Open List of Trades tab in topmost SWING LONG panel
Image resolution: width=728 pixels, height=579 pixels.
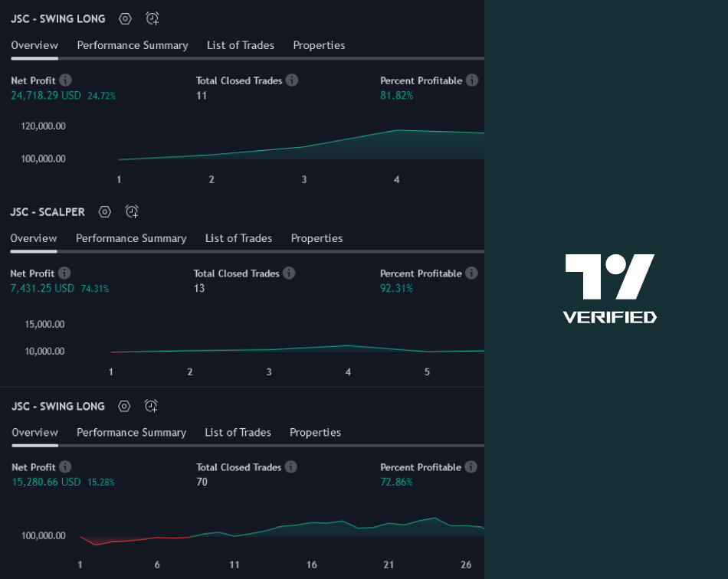pos(240,45)
